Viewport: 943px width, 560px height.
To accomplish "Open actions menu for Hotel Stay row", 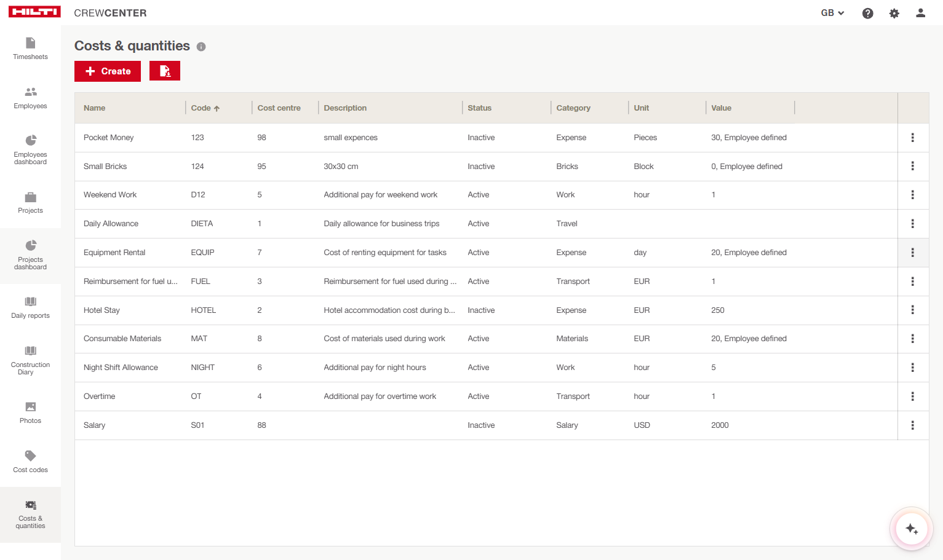I will coord(912,310).
